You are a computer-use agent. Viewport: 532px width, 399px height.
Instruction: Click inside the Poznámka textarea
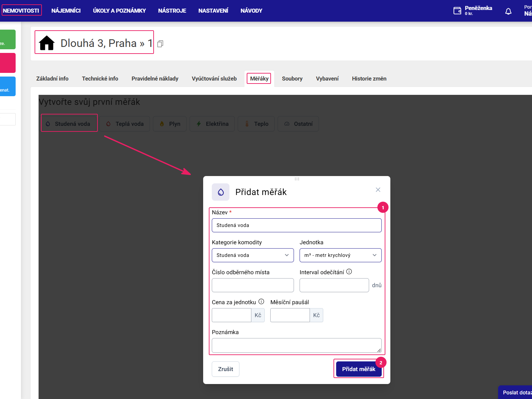297,345
